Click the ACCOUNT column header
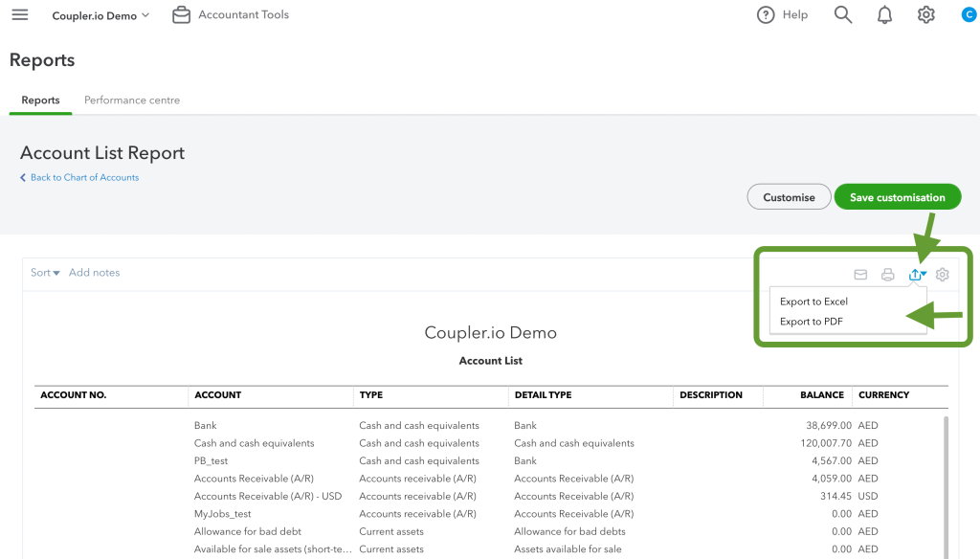Screen dimensions: 980x559 [217, 395]
